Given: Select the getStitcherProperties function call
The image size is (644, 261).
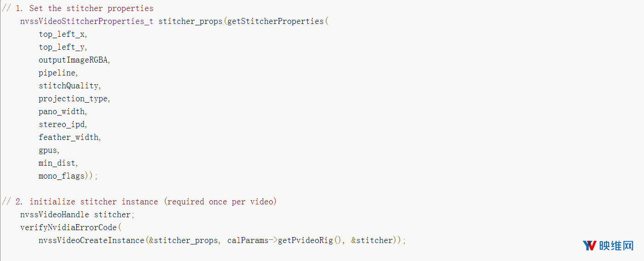Looking at the screenshot, I should [x=276, y=21].
